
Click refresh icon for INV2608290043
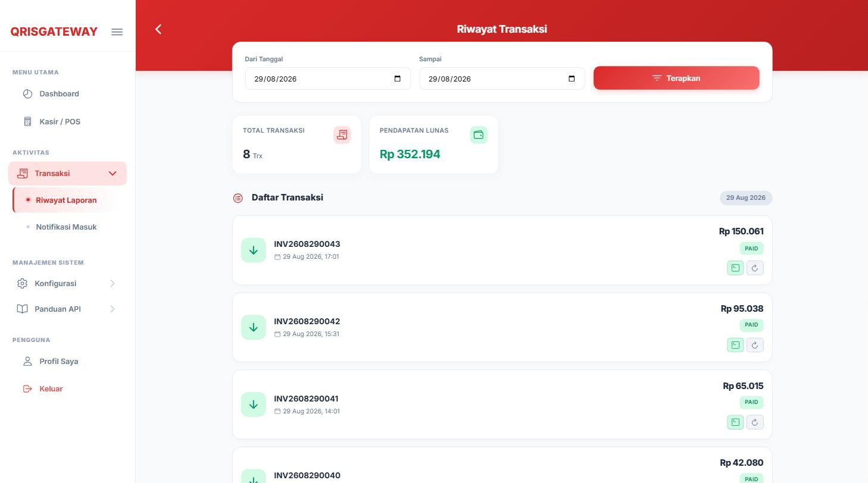[x=755, y=268]
